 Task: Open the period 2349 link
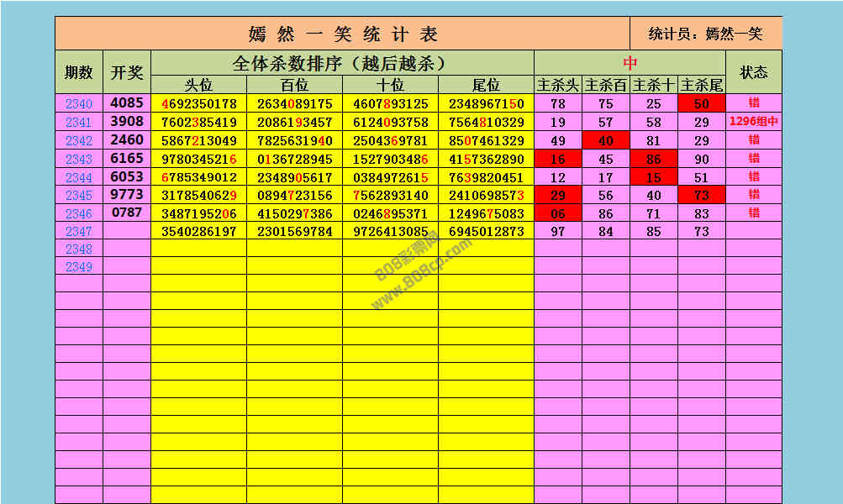(79, 267)
